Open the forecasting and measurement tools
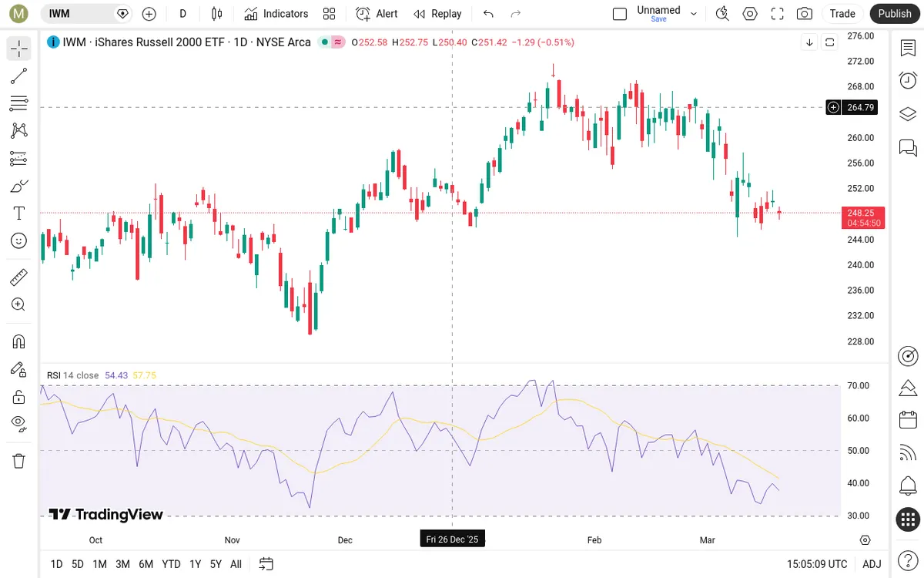This screenshot has width=924, height=578. pyautogui.click(x=19, y=159)
